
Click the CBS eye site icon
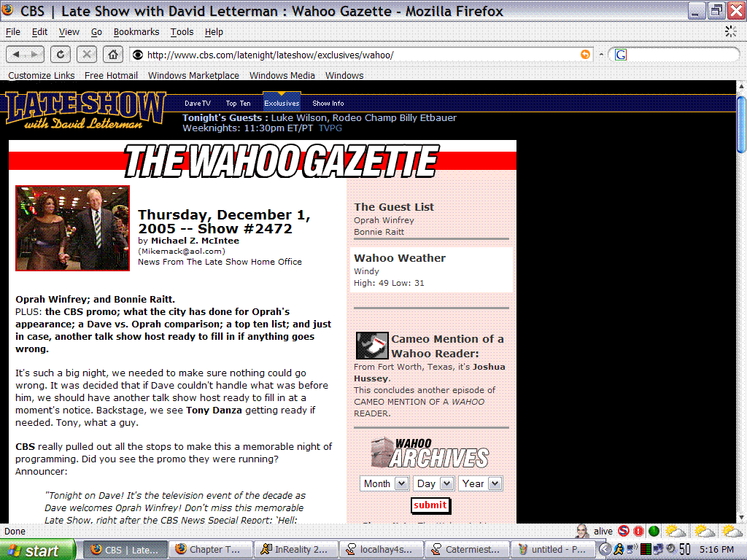pyautogui.click(x=138, y=55)
